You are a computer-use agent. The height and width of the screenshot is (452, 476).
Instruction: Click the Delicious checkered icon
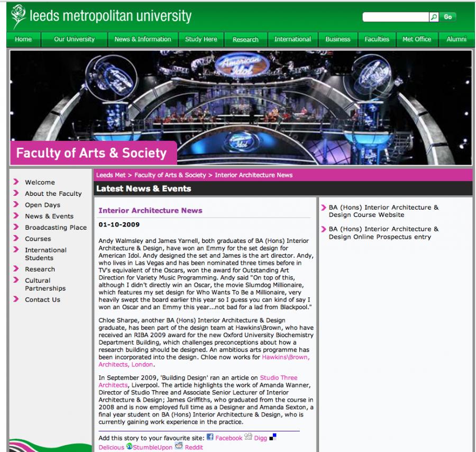point(273,437)
